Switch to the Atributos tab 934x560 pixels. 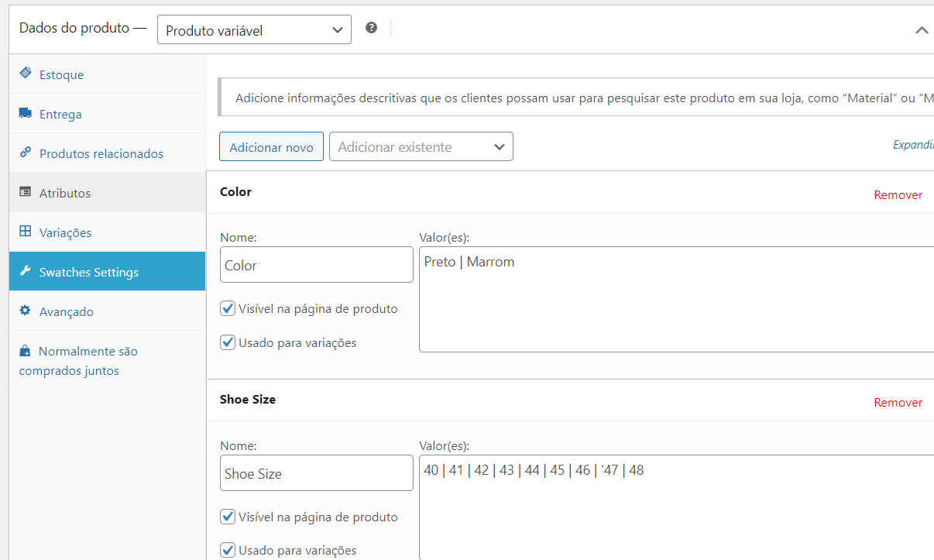(108, 193)
